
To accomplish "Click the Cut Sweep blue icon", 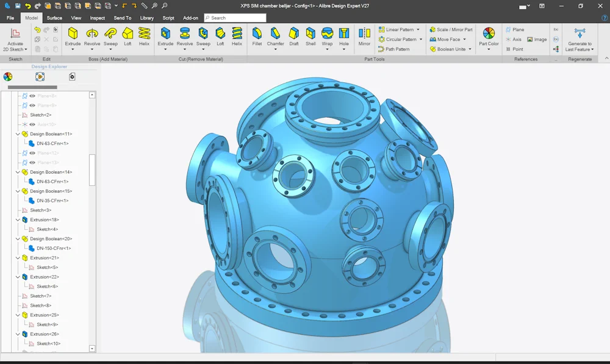I will pyautogui.click(x=203, y=34).
